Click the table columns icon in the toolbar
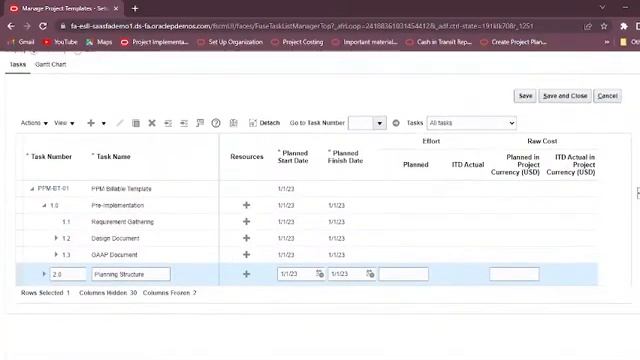The height and width of the screenshot is (360, 640). [136, 123]
